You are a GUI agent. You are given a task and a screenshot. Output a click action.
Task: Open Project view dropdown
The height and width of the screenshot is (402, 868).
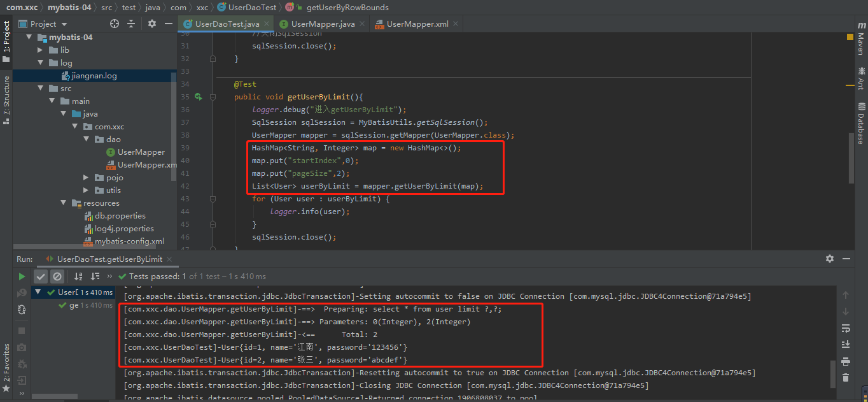(x=43, y=24)
